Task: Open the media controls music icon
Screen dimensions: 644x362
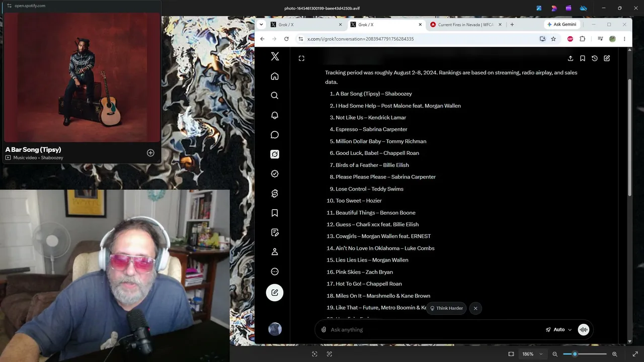Action: point(600,39)
